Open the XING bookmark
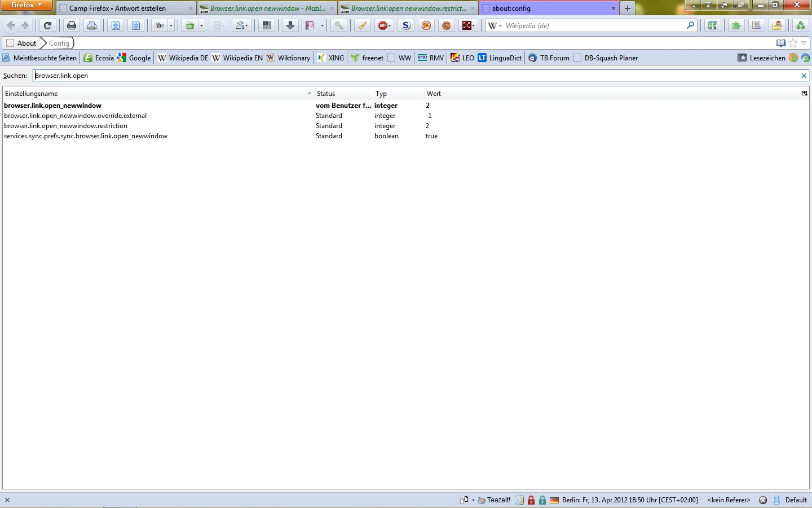This screenshot has height=508, width=812. coord(330,58)
